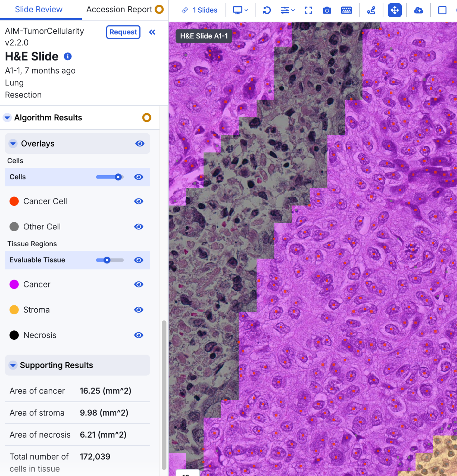The width and height of the screenshot is (457, 476).
Task: Collapse the Supporting Results section
Action: 13,365
